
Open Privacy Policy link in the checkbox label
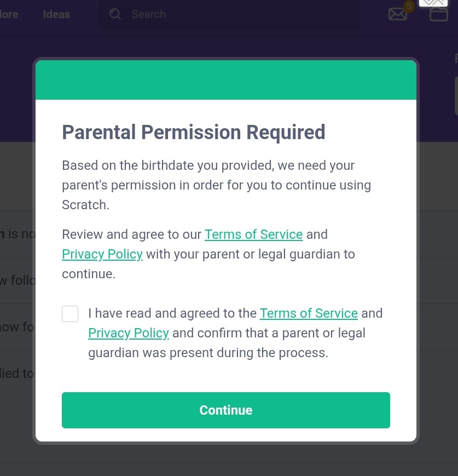tap(129, 333)
